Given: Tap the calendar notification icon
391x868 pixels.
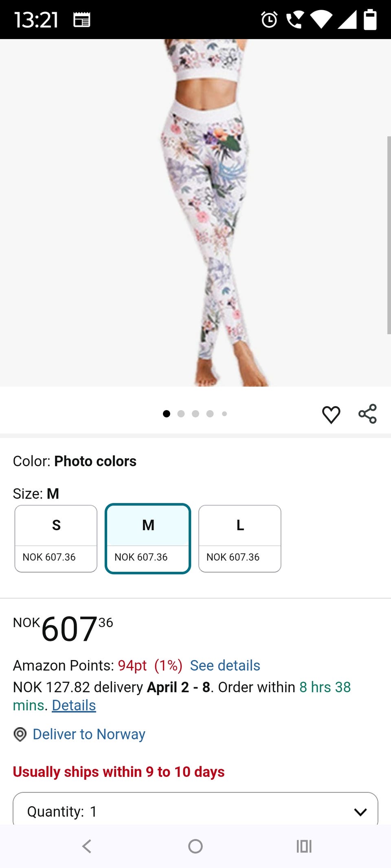Looking at the screenshot, I should tap(81, 20).
